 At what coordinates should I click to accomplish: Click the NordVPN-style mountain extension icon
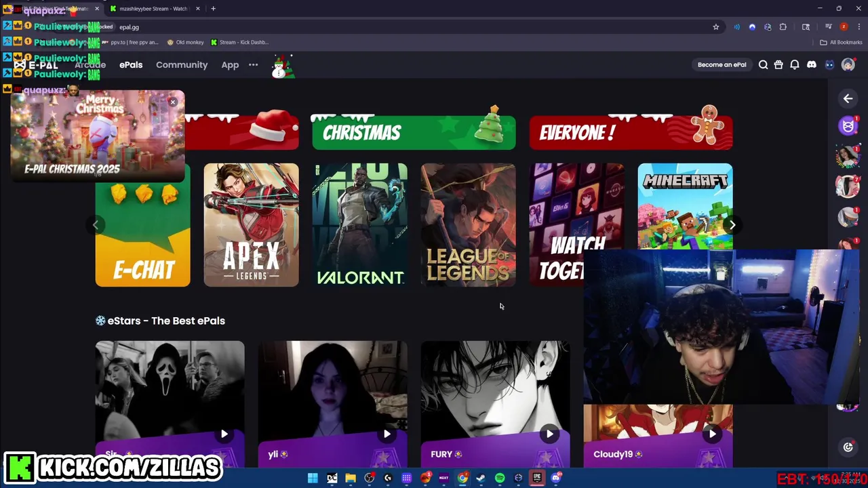[752, 27]
